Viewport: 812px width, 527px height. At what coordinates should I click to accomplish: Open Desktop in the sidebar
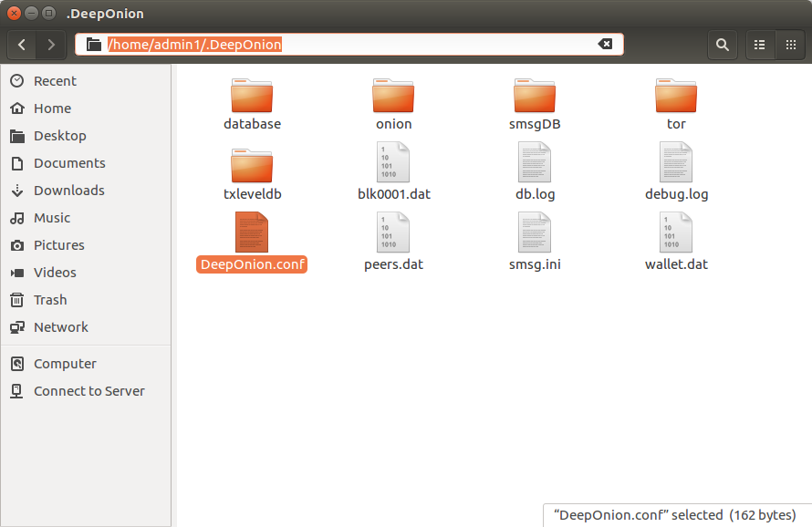86,136
